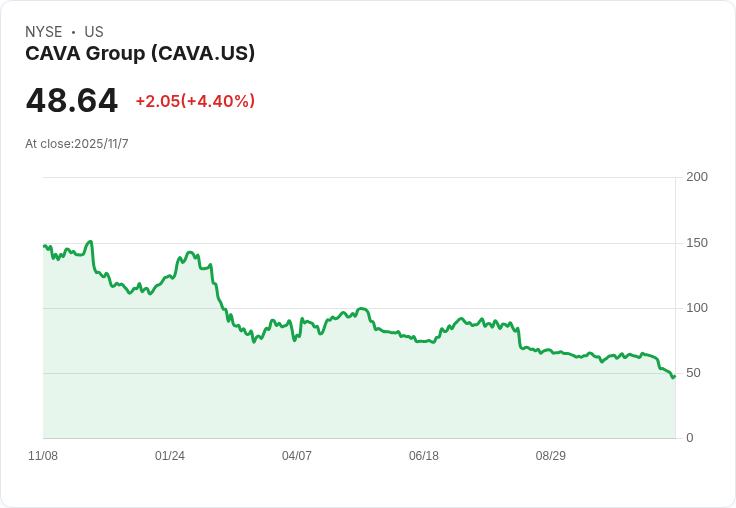Click the 100 price axis label
This screenshot has height=508, width=736.
click(x=697, y=308)
